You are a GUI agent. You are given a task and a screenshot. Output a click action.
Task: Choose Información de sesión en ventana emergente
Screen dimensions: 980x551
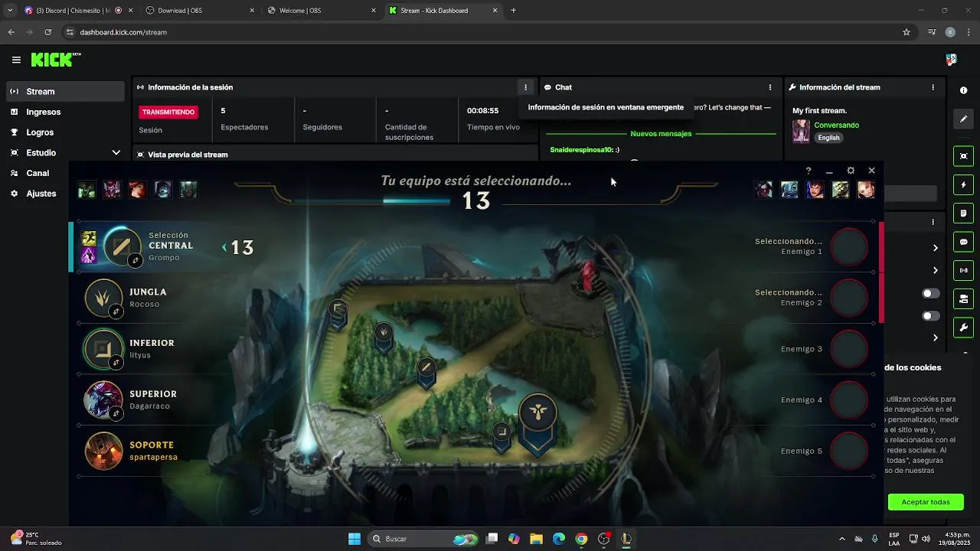pos(606,107)
